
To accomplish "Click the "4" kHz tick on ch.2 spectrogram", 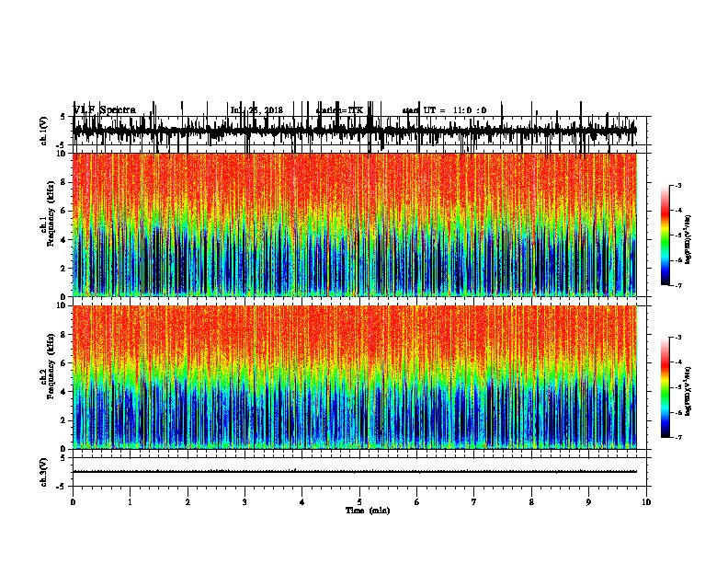I will 63,392.
